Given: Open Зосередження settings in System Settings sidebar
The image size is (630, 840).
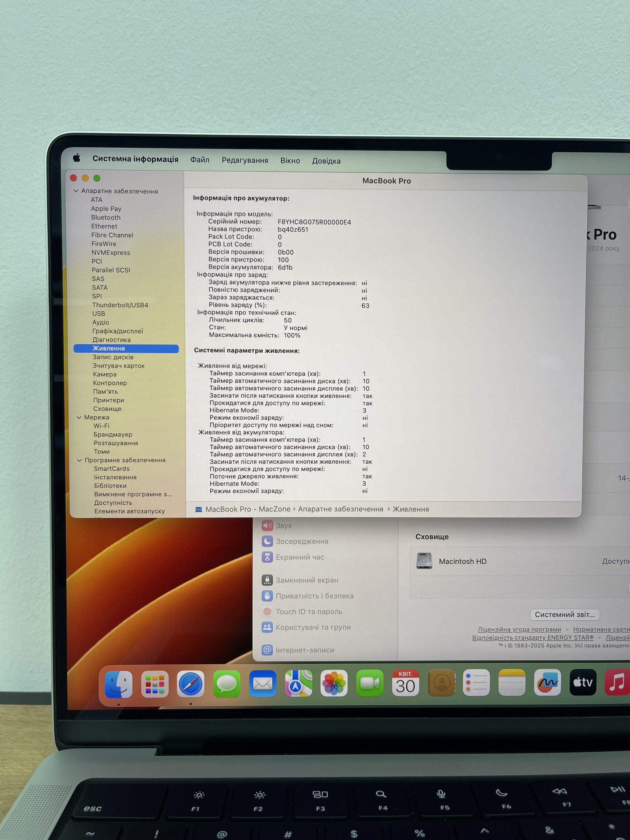Looking at the screenshot, I should tap(295, 541).
